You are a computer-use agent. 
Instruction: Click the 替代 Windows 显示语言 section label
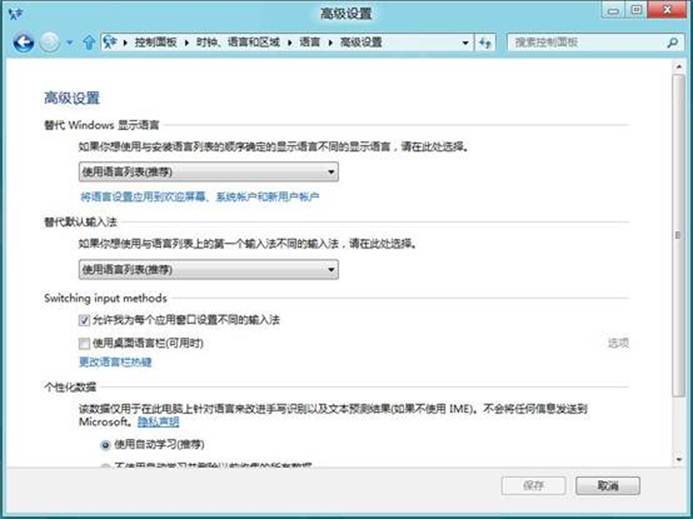[102, 125]
